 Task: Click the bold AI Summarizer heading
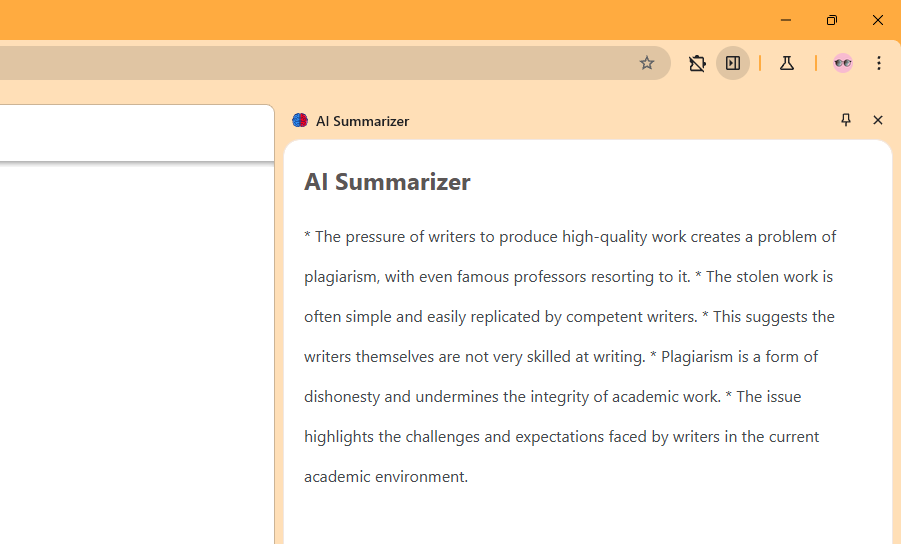coord(387,182)
